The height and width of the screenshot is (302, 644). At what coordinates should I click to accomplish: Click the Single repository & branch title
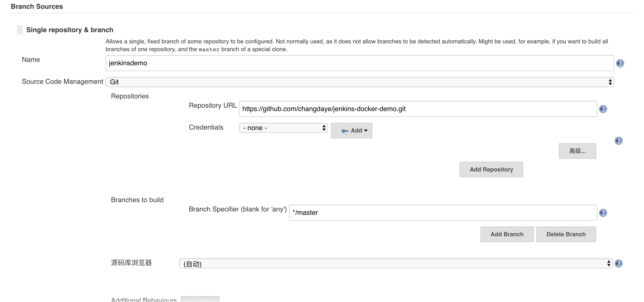pyautogui.click(x=70, y=30)
